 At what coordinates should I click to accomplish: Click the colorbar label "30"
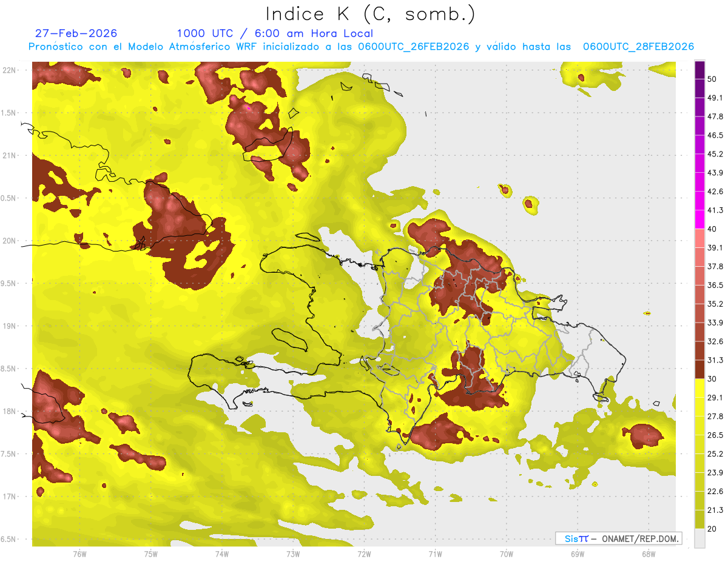713,378
